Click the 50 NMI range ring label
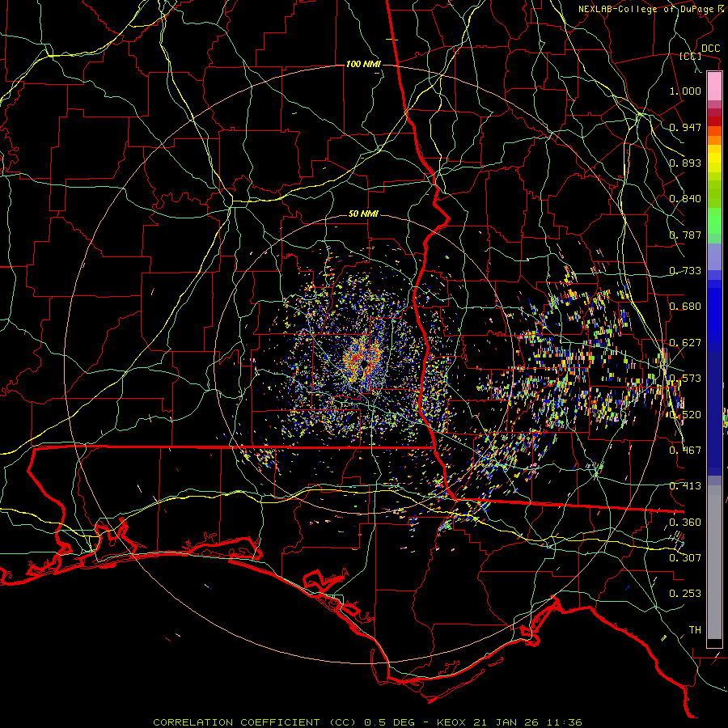This screenshot has width=728, height=728. point(363,214)
